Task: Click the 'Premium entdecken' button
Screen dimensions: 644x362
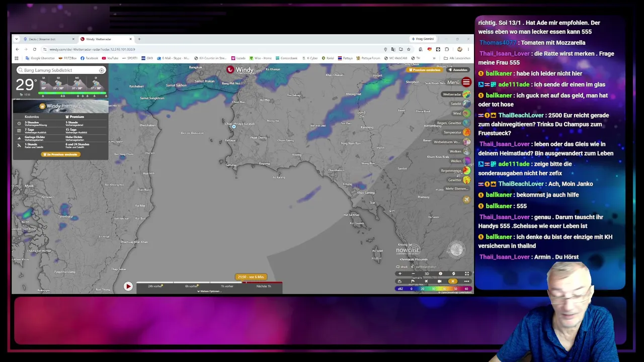Action: pyautogui.click(x=425, y=70)
